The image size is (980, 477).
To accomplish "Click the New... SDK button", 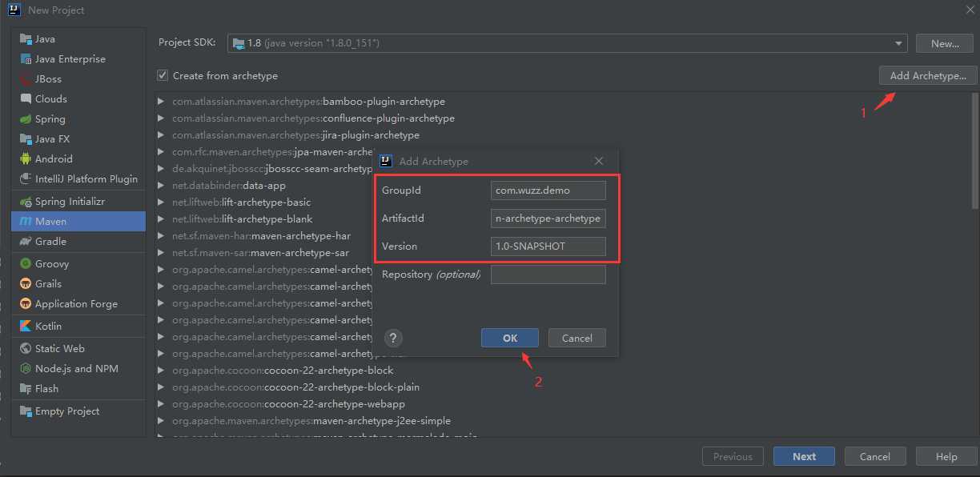I will [946, 43].
